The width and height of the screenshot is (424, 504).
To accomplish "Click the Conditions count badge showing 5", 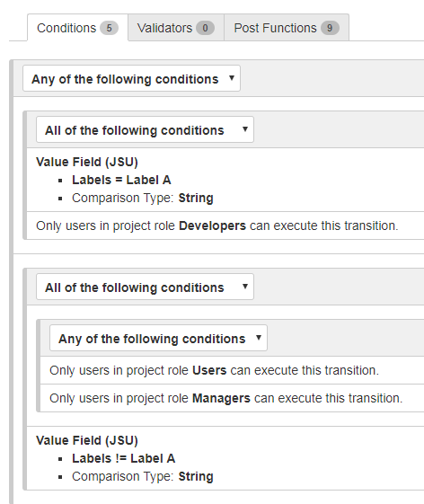I will tap(109, 28).
